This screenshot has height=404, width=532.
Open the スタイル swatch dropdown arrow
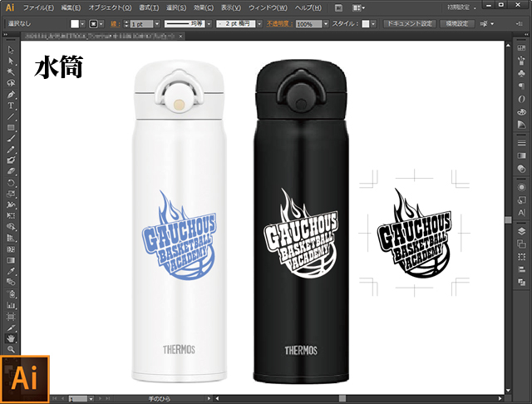[373, 24]
